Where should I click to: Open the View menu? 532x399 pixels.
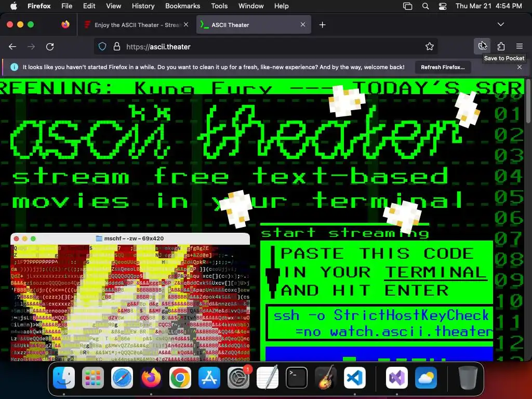[x=113, y=6]
